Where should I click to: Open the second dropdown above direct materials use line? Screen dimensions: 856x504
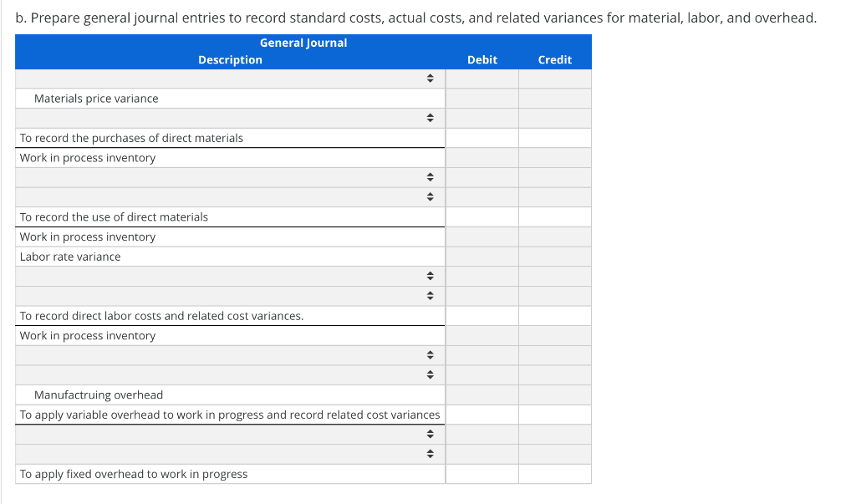(x=430, y=197)
